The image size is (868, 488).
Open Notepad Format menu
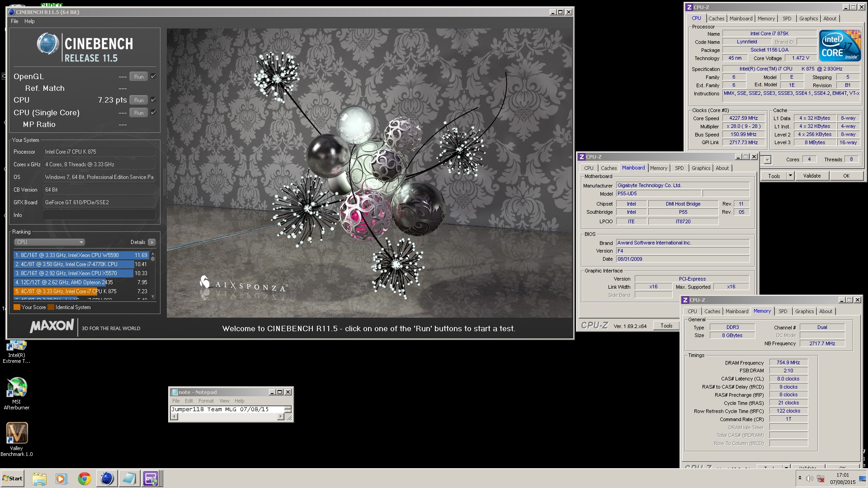click(206, 401)
